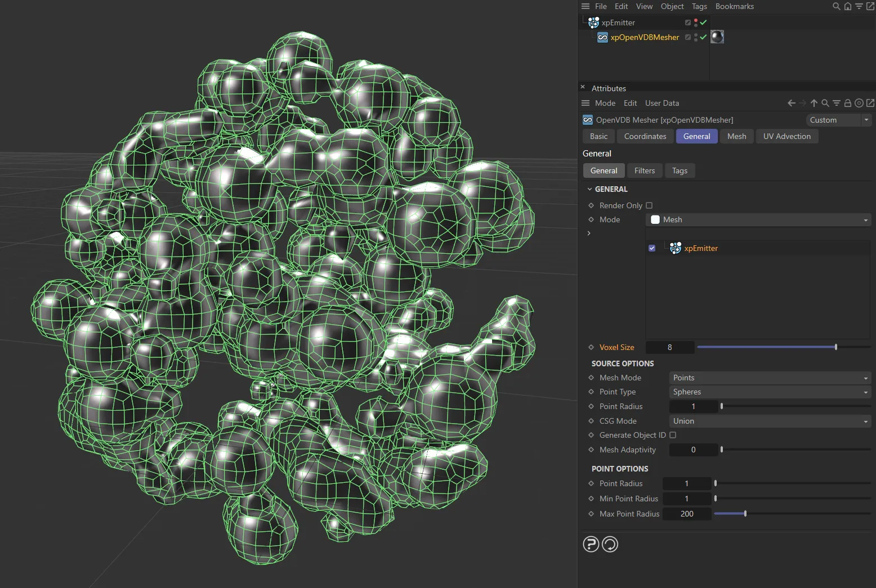Switch to the UV Advection tab
This screenshot has height=588, width=876.
(x=786, y=136)
